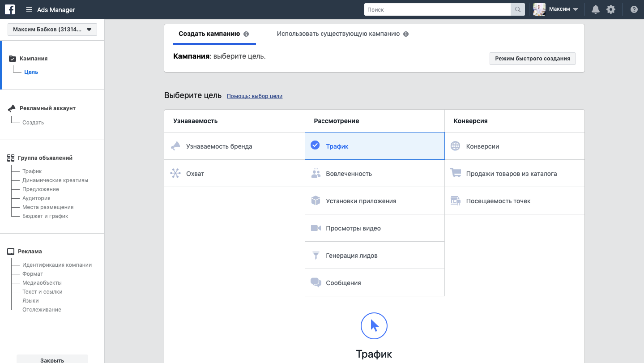
Task: Select the Трафик objective
Action: [375, 146]
